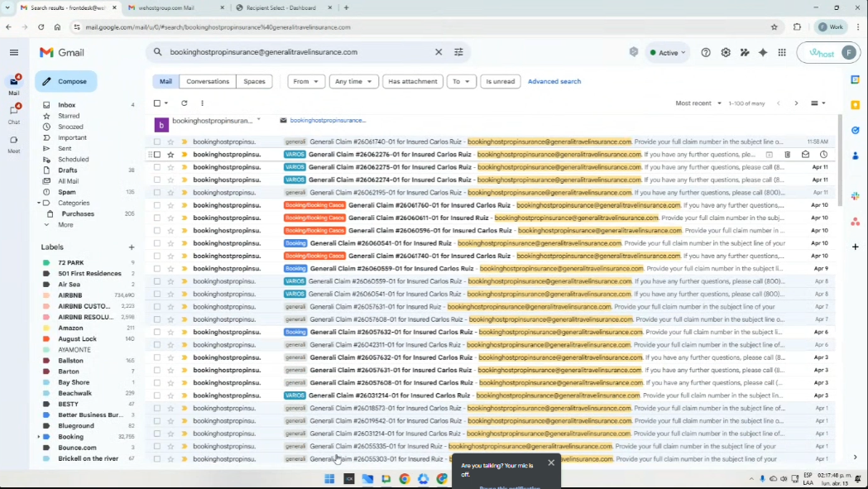Refresh the search results list

(x=185, y=103)
